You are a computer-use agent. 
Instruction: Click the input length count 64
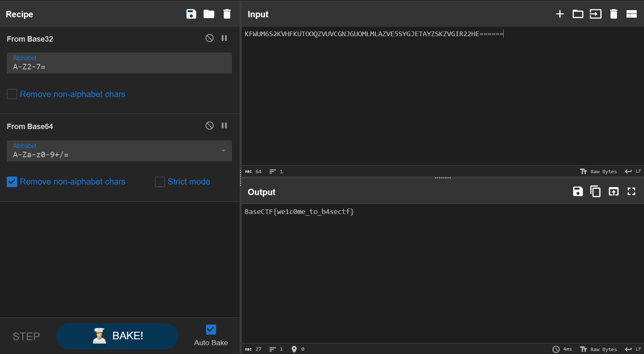coord(258,172)
